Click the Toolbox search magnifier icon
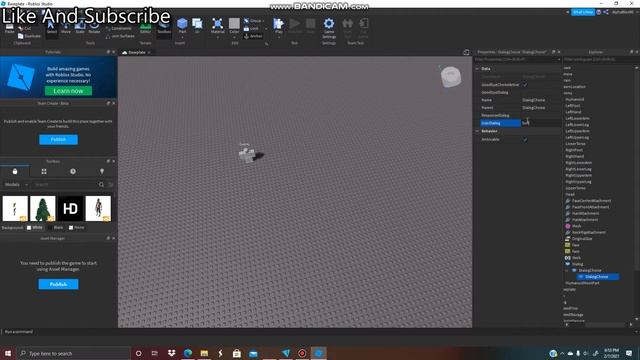 pyautogui.click(x=101, y=184)
